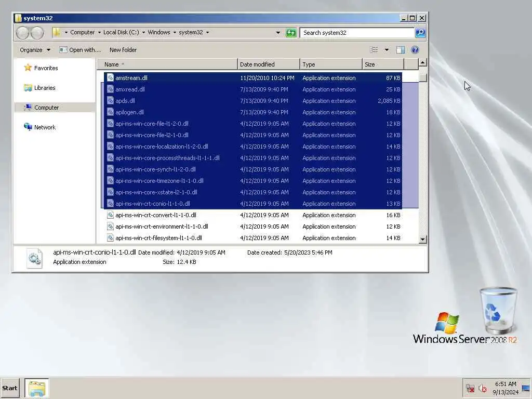Click the network status tray icon
The height and width of the screenshot is (399, 532).
pyautogui.click(x=470, y=388)
